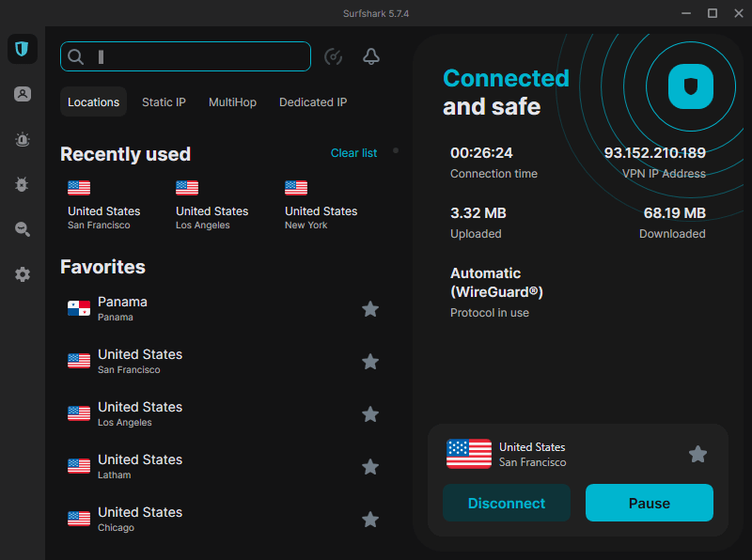Click the large teal shield connection icon
This screenshot has width=752, height=560.
point(691,86)
